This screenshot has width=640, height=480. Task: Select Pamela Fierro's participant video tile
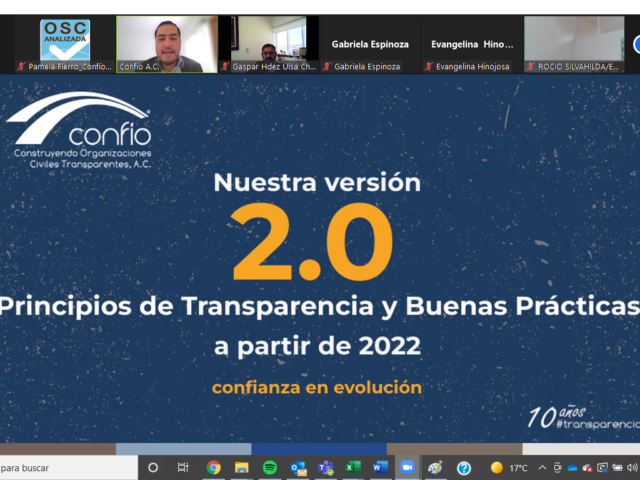pos(64,44)
